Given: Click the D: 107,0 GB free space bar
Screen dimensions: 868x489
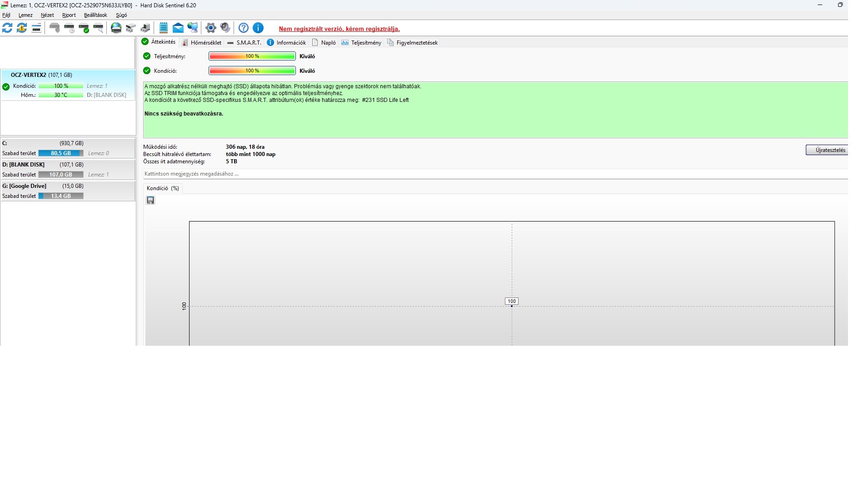Looking at the screenshot, I should click(61, 175).
